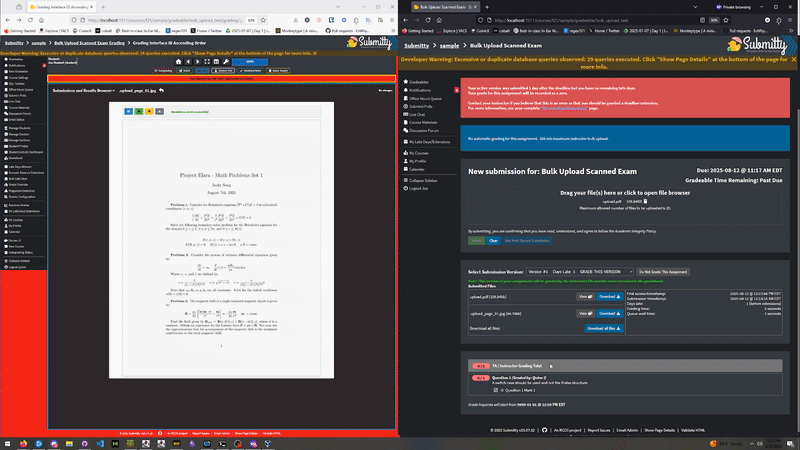
Task: Click the Question 1 Mark 1 checkbox
Action: (x=495, y=390)
